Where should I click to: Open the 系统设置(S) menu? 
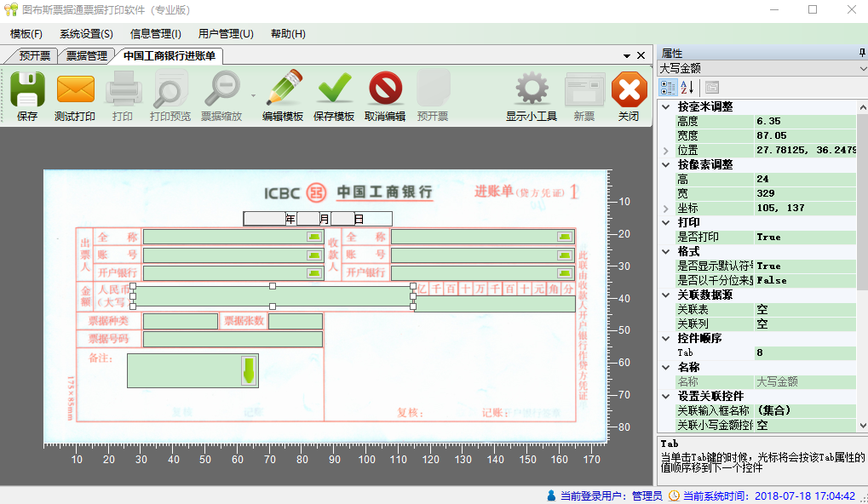[86, 34]
